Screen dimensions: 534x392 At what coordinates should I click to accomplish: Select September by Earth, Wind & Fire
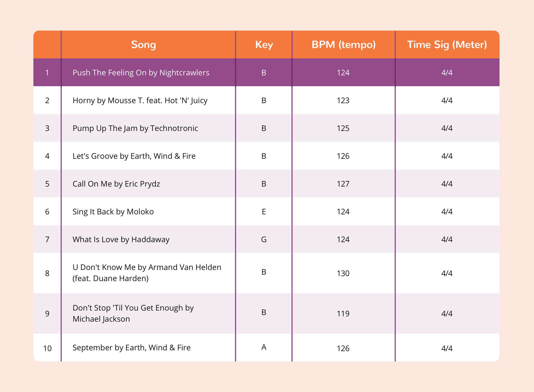coord(132,348)
